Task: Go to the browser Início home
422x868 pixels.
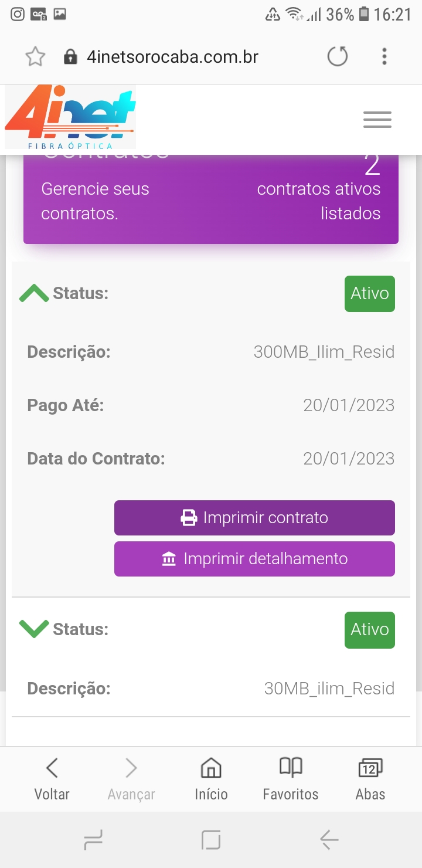Action: [x=211, y=778]
